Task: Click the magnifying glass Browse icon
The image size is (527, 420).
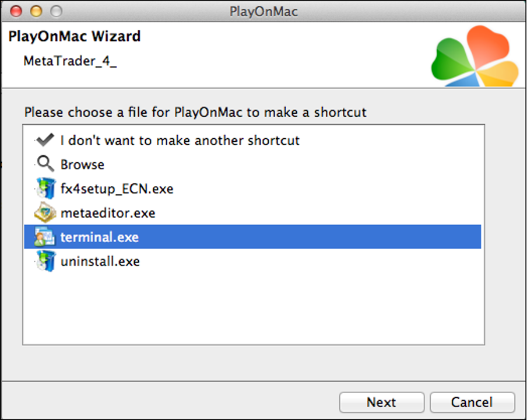Action: (x=45, y=164)
